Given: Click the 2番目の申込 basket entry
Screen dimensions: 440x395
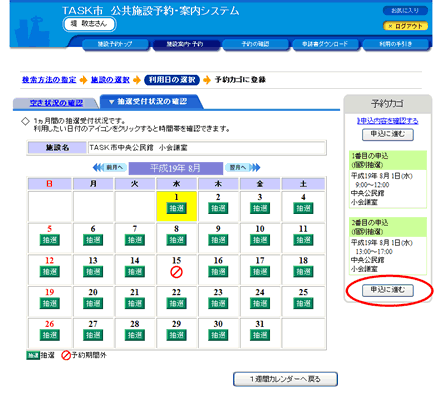Looking at the screenshot, I should [388, 246].
